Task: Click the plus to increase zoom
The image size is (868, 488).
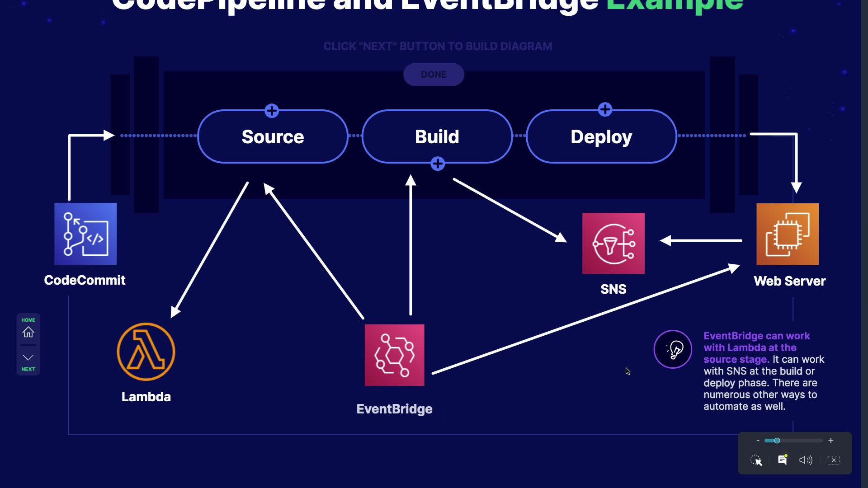Action: (830, 441)
